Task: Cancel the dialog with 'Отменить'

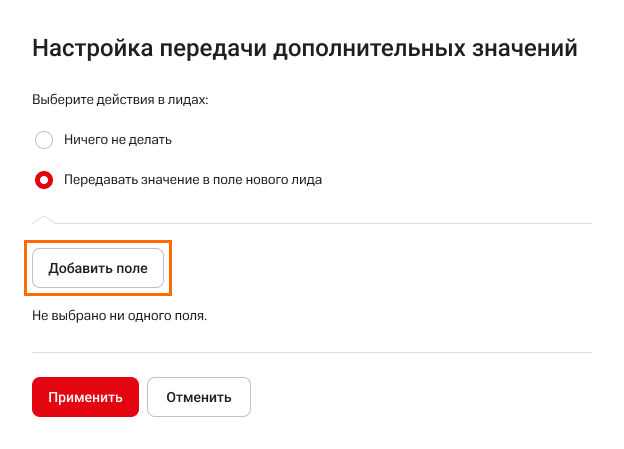Action: tap(198, 397)
